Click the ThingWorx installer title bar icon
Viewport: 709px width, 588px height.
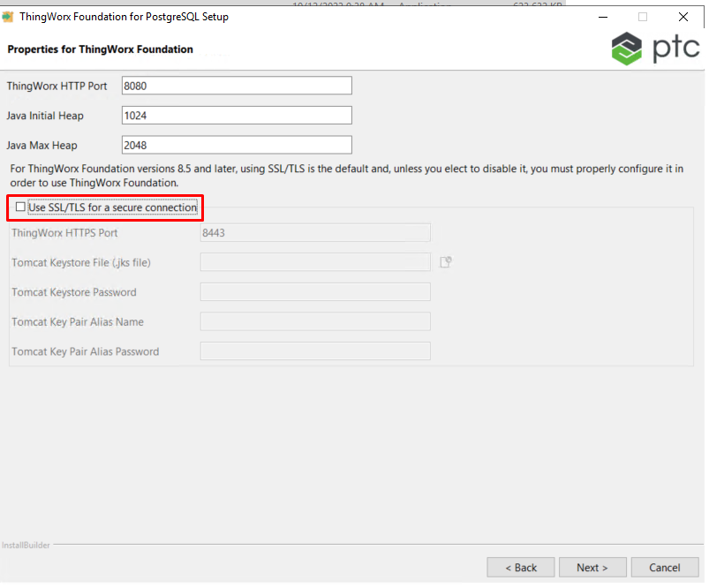(x=12, y=16)
